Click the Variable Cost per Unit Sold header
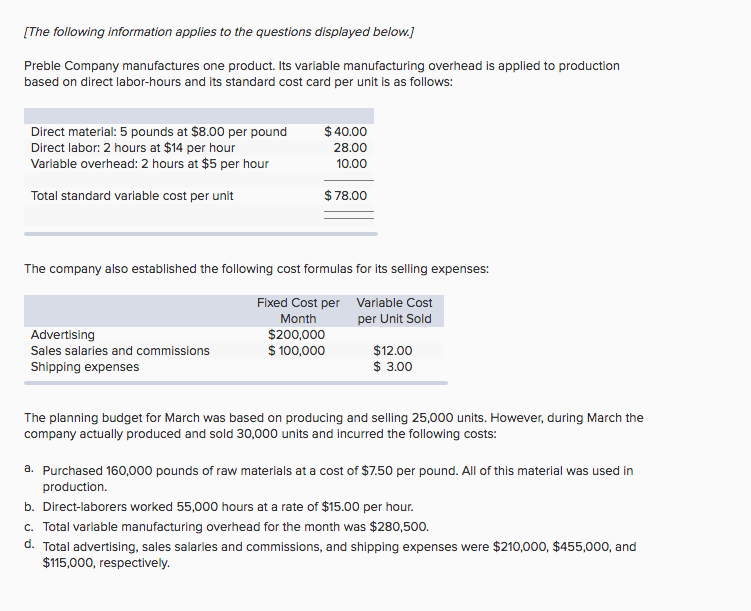 [x=394, y=311]
